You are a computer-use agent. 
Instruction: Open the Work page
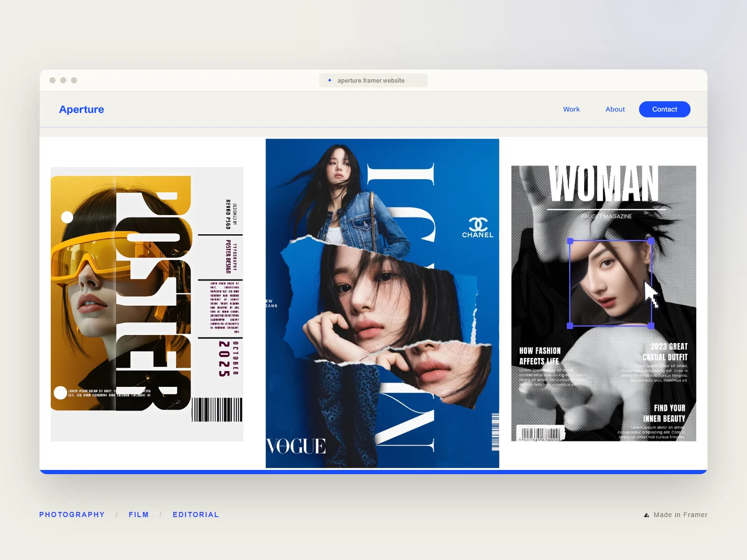tap(571, 109)
